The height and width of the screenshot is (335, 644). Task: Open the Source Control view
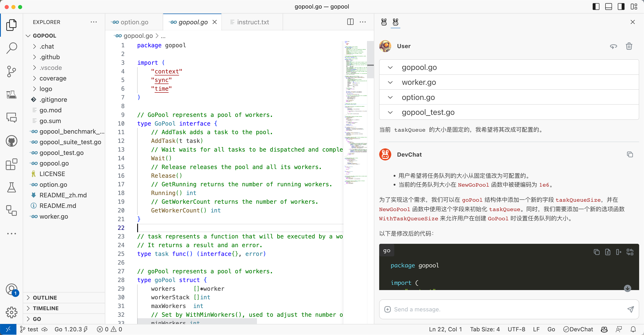click(x=12, y=71)
